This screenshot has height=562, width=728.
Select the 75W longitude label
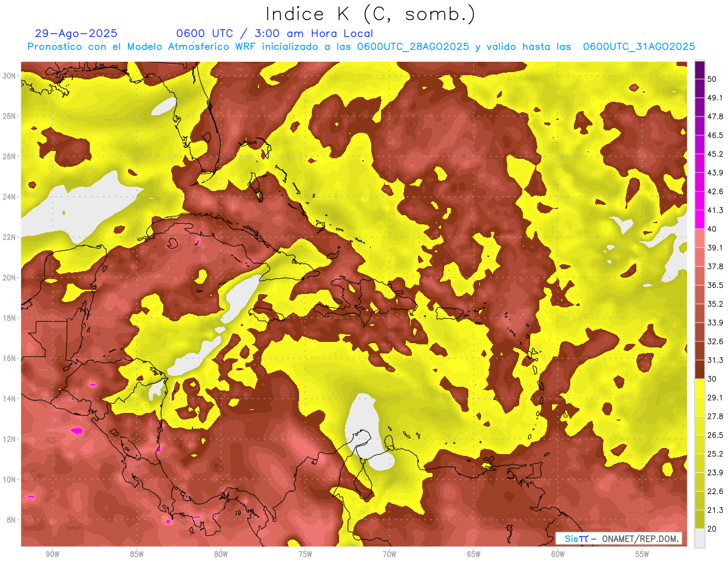point(305,555)
